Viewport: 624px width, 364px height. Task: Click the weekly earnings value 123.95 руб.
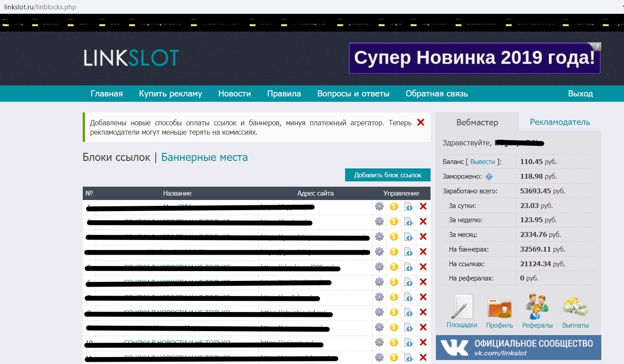click(539, 220)
